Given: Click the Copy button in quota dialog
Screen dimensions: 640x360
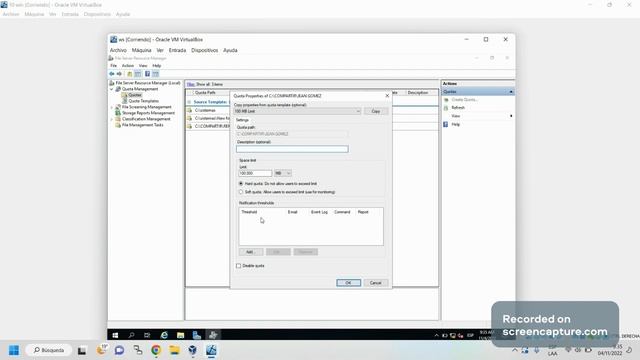Looking at the screenshot, I should click(376, 111).
